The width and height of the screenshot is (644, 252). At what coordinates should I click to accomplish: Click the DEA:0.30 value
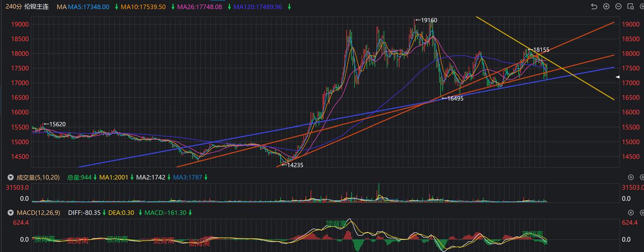122,213
